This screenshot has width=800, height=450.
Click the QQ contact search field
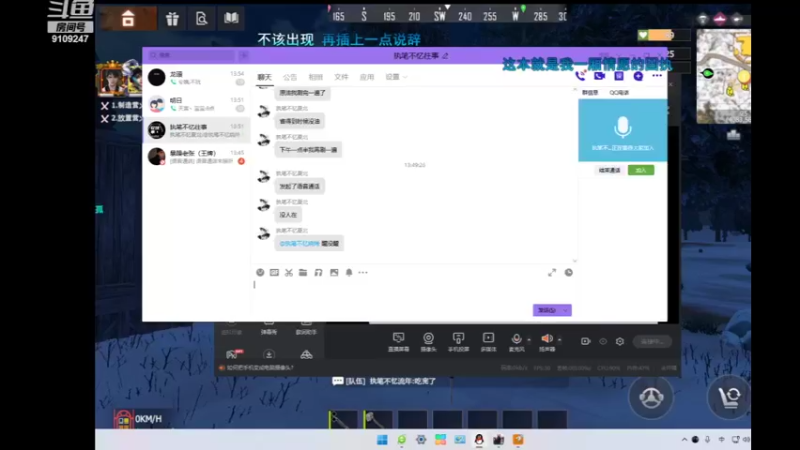pyautogui.click(x=191, y=55)
